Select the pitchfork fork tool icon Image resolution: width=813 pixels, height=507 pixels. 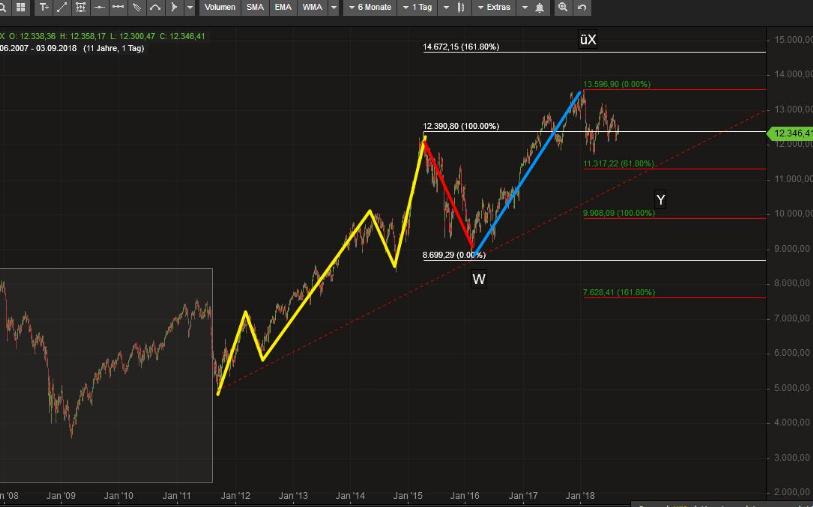[174, 7]
